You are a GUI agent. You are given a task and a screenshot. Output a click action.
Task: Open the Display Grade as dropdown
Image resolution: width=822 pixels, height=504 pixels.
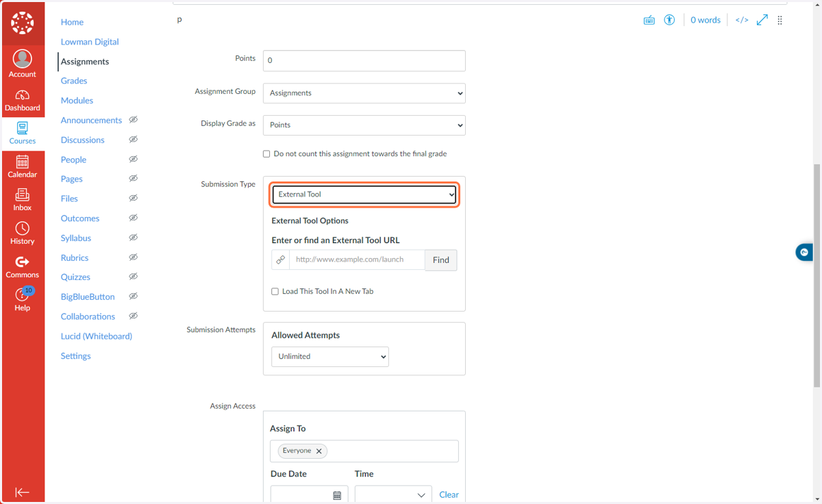[364, 125]
